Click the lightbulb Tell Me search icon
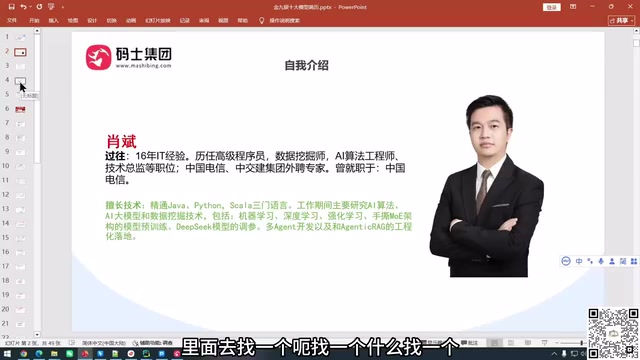Screen dimensions: 640x360 (262, 20)
